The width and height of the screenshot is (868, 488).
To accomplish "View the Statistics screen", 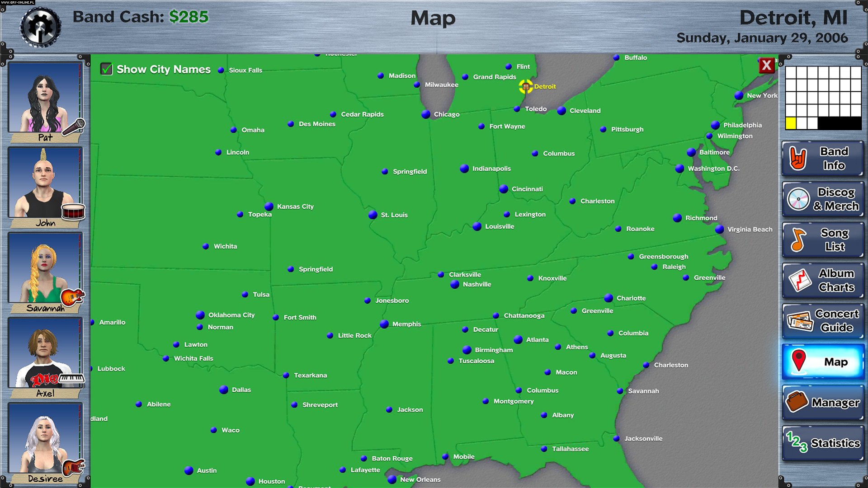I will click(822, 443).
